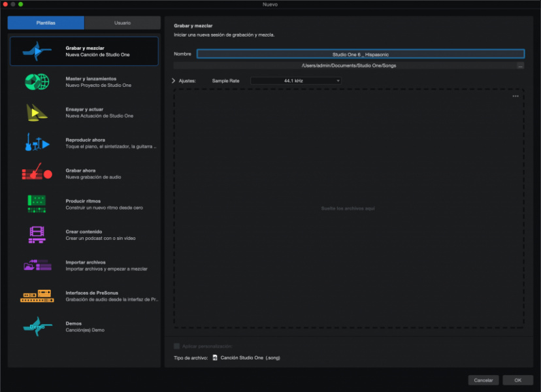Pick the Producir ritmos drum machine icon
This screenshot has height=392, width=541.
click(37, 204)
